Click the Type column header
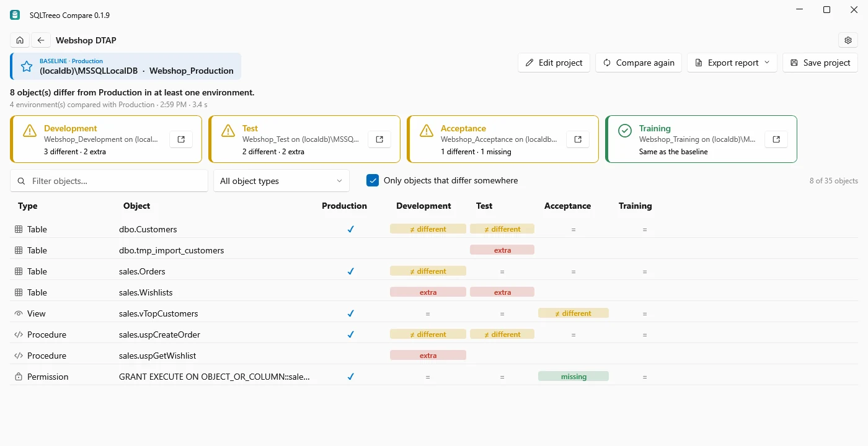868x446 pixels. (28, 206)
